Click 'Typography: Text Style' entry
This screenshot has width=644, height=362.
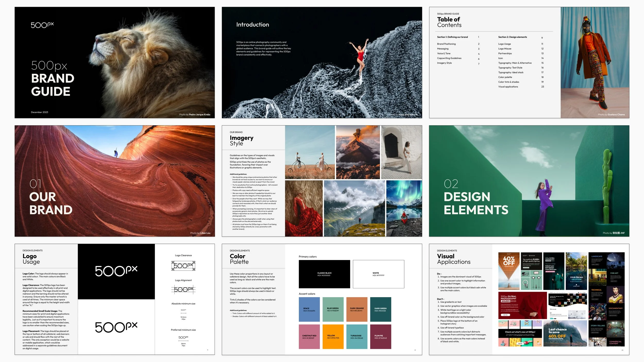510,68
